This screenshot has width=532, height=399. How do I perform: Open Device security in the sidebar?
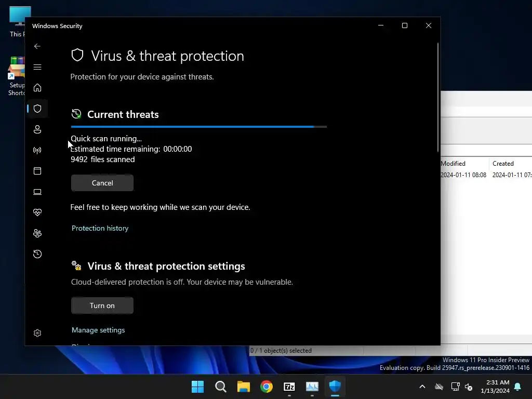(x=37, y=192)
